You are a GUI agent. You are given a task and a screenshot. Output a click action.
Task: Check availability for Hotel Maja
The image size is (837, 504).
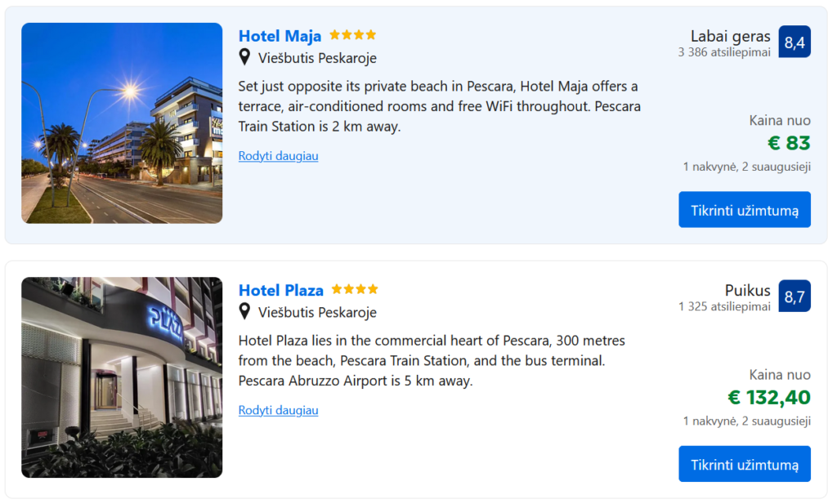click(744, 210)
